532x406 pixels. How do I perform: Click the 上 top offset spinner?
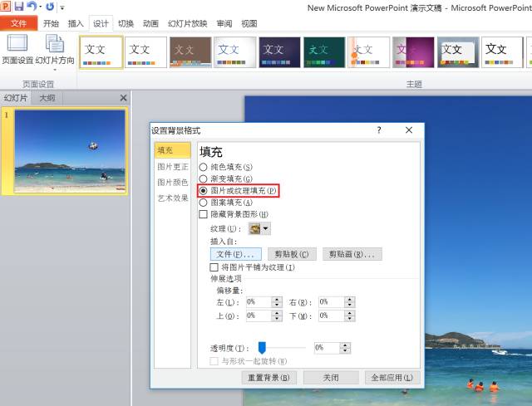point(277,316)
